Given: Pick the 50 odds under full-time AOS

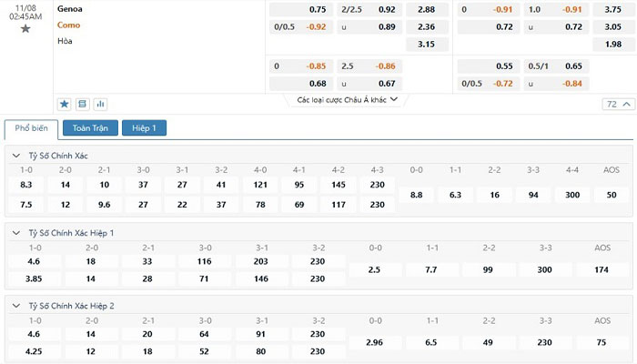Looking at the screenshot, I should [x=612, y=195].
